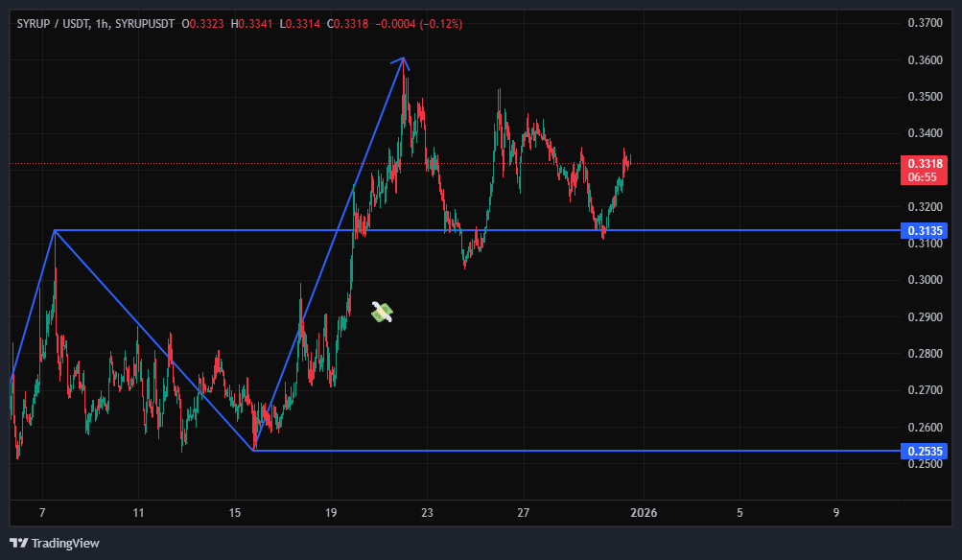962x560 pixels.
Task: Click the 0.3700 price axis label
Action: 925,23
